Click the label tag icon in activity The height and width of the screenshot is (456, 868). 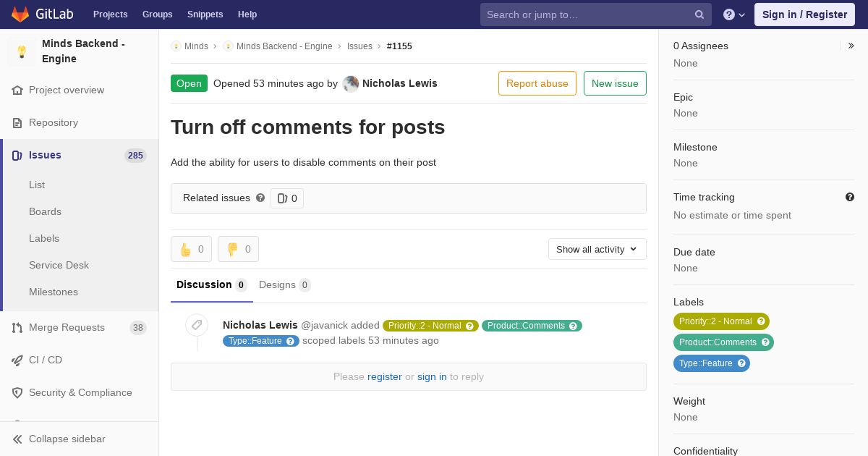pyautogui.click(x=197, y=326)
